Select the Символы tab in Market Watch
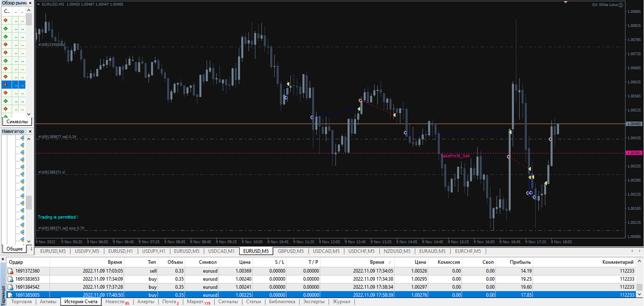The image size is (644, 306). tap(17, 121)
